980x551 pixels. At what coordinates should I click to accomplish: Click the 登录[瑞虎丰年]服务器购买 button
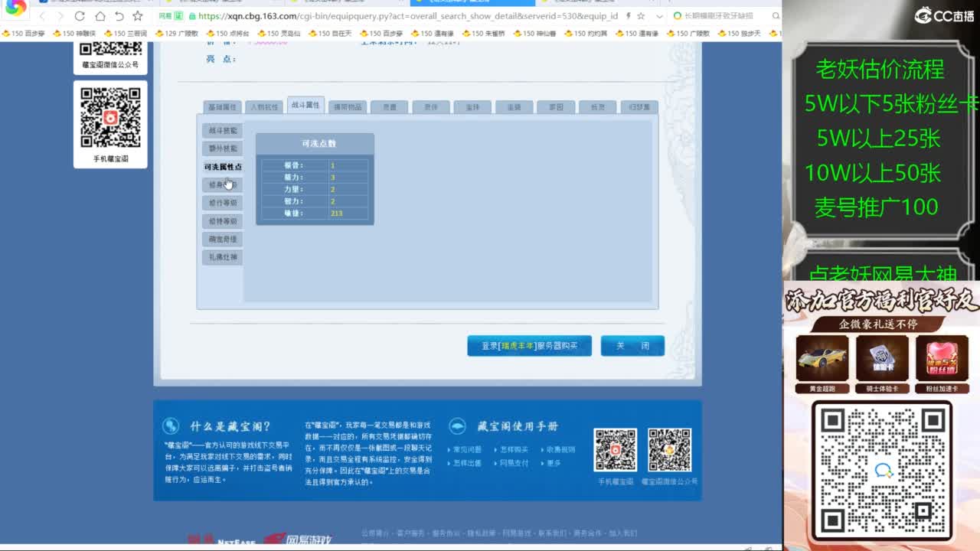click(x=530, y=346)
